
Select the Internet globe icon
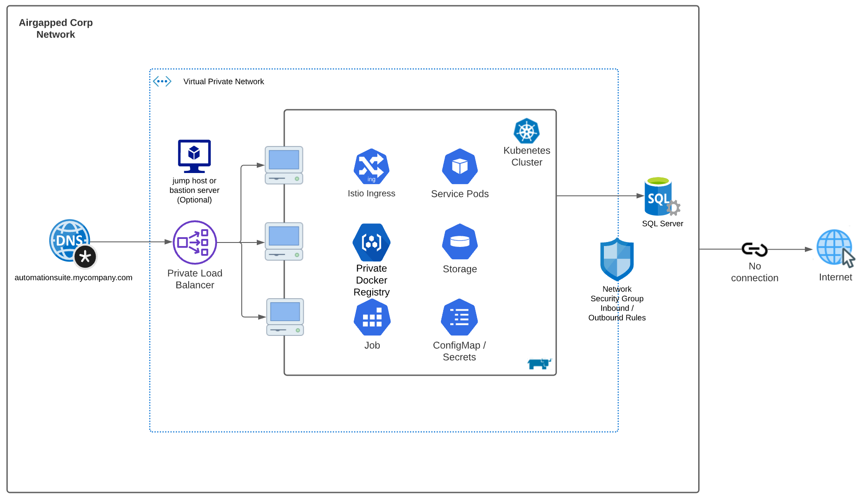pos(835,248)
